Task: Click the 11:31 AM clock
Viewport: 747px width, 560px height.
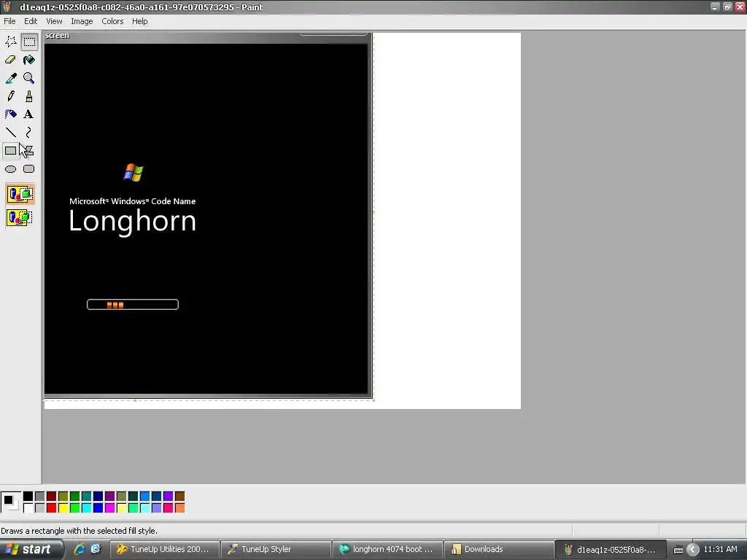Action: pyautogui.click(x=720, y=550)
